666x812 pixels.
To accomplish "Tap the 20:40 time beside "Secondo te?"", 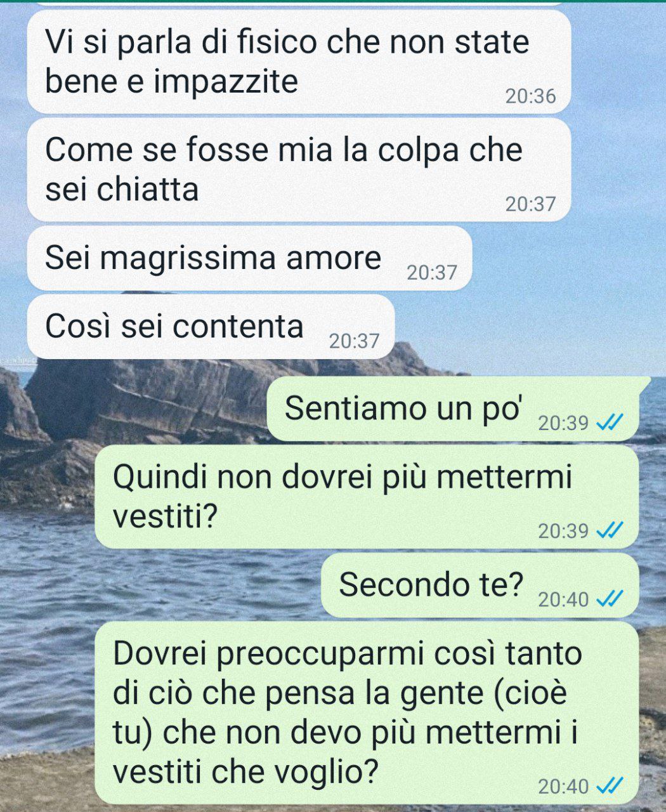I will tap(563, 599).
